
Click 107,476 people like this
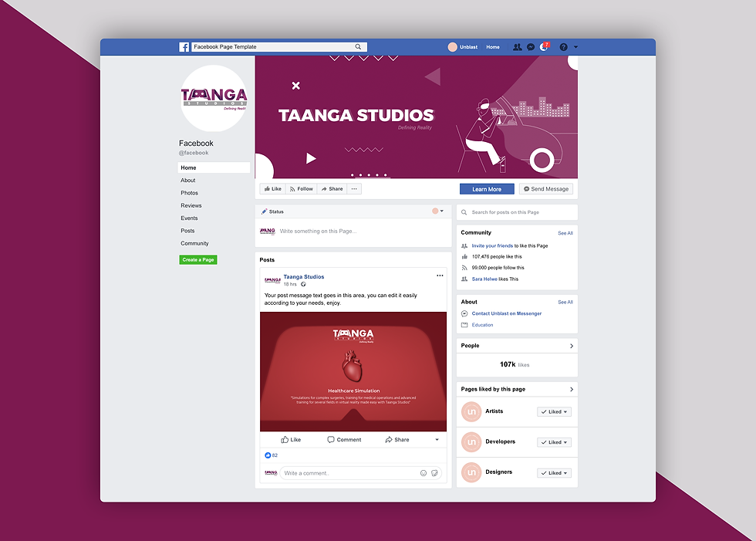497,257
